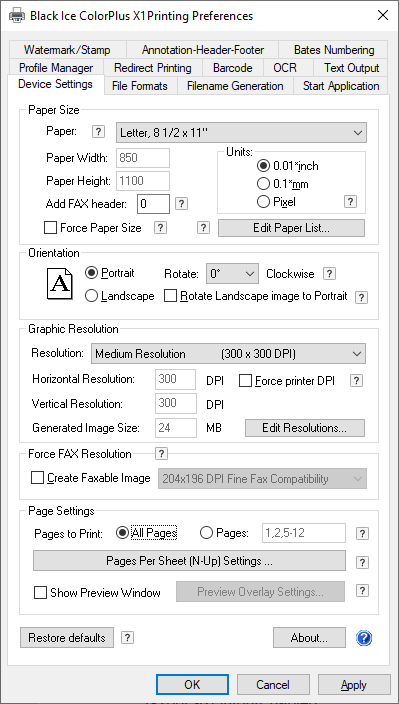Open Start Application tab
This screenshot has width=399, height=704.
[341, 86]
